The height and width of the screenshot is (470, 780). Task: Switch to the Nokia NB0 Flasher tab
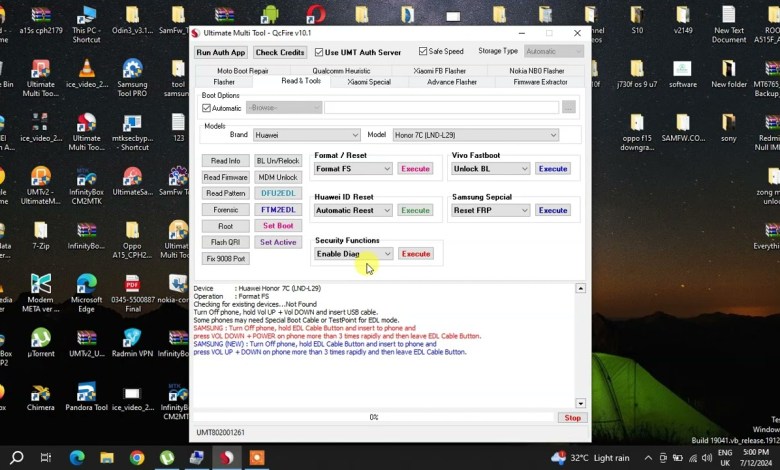537,71
